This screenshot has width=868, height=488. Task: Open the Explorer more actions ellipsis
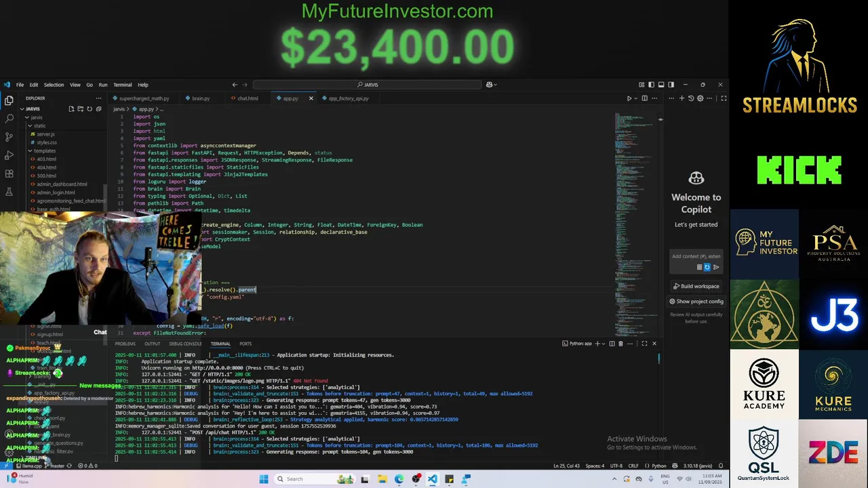tap(99, 98)
